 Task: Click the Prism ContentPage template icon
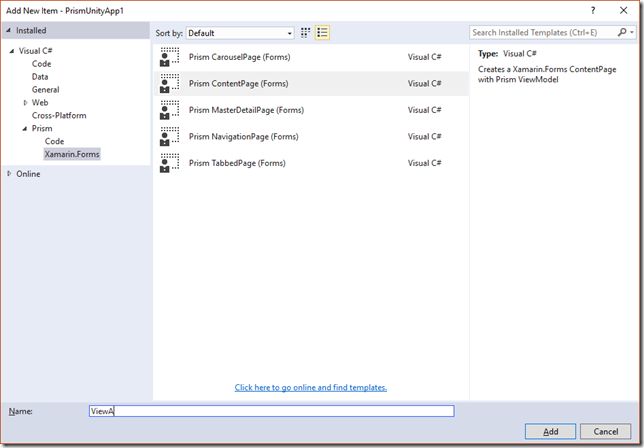click(x=170, y=84)
